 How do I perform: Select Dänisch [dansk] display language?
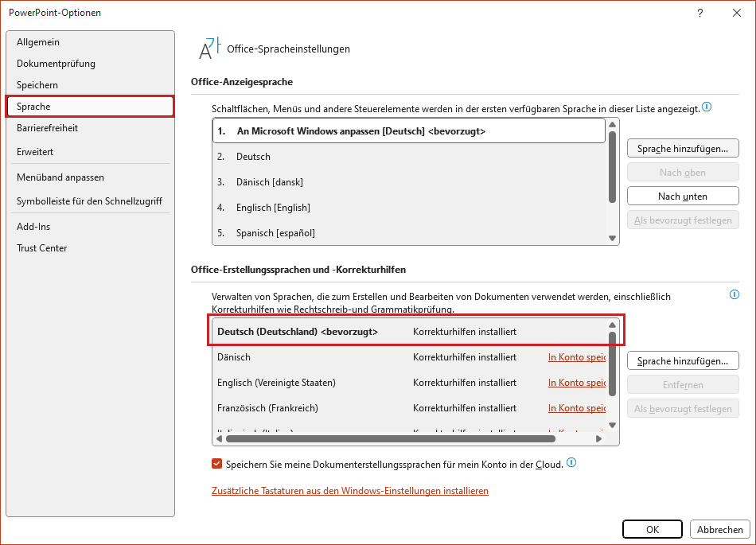coord(409,182)
